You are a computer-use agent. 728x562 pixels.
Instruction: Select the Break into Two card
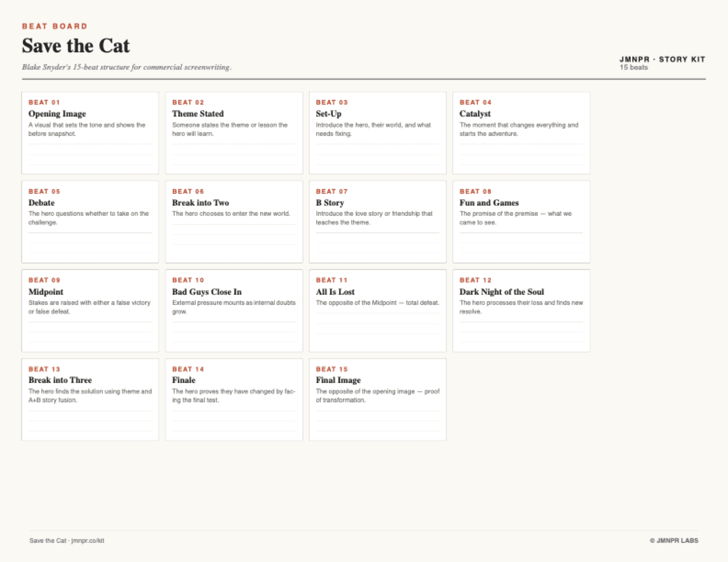(200, 203)
